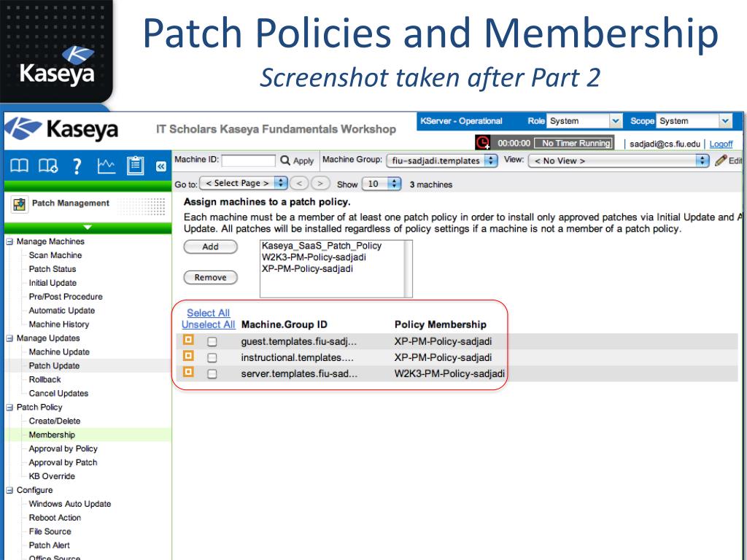The image size is (747, 560).
Task: Open the line chart statistics icon
Action: point(107,166)
